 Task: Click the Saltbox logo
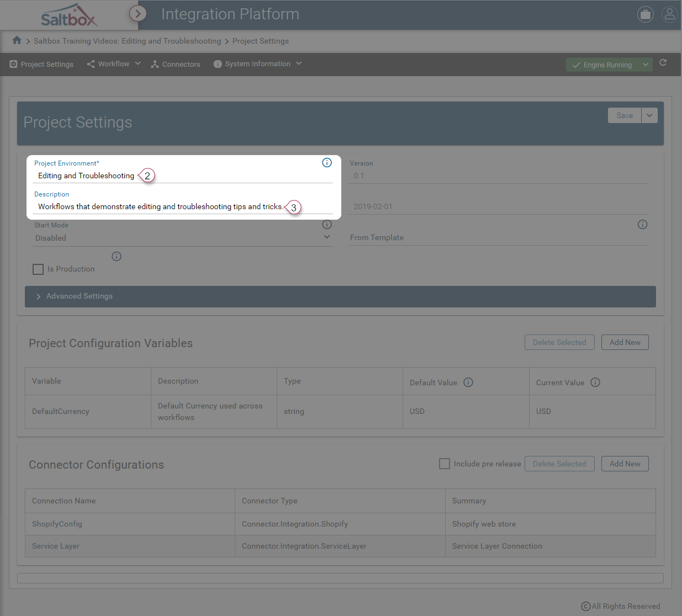point(68,15)
